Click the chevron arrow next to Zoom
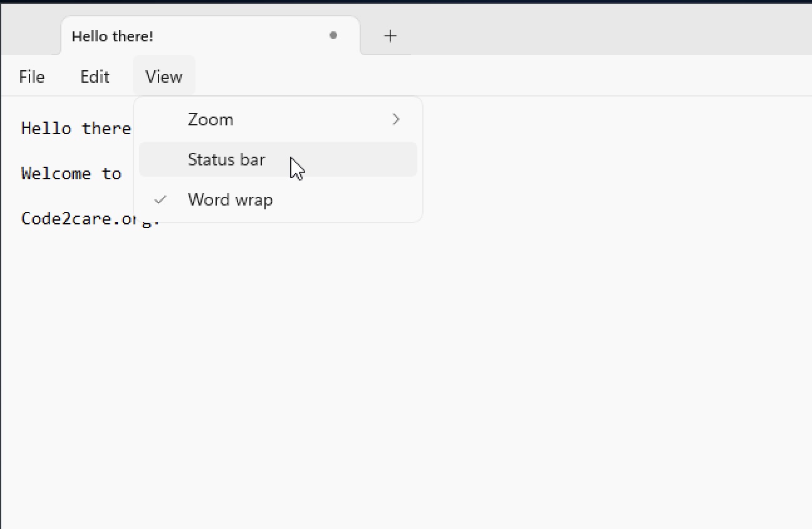 point(396,119)
